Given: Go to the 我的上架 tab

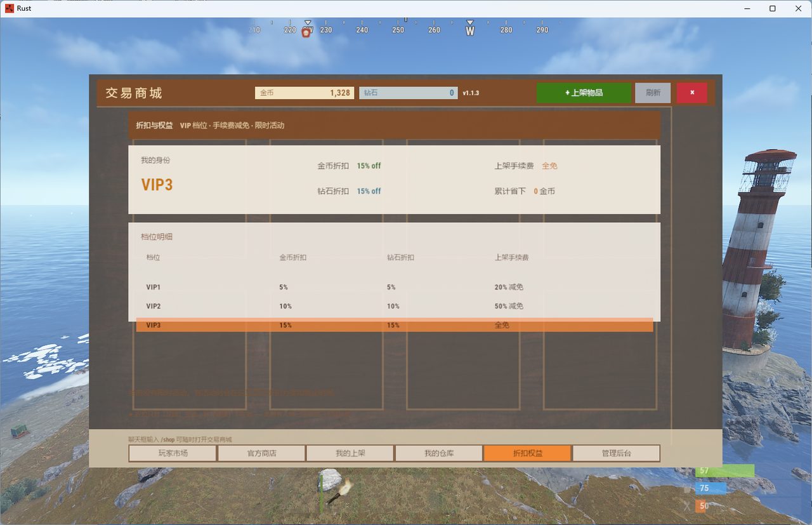Looking at the screenshot, I should [350, 453].
